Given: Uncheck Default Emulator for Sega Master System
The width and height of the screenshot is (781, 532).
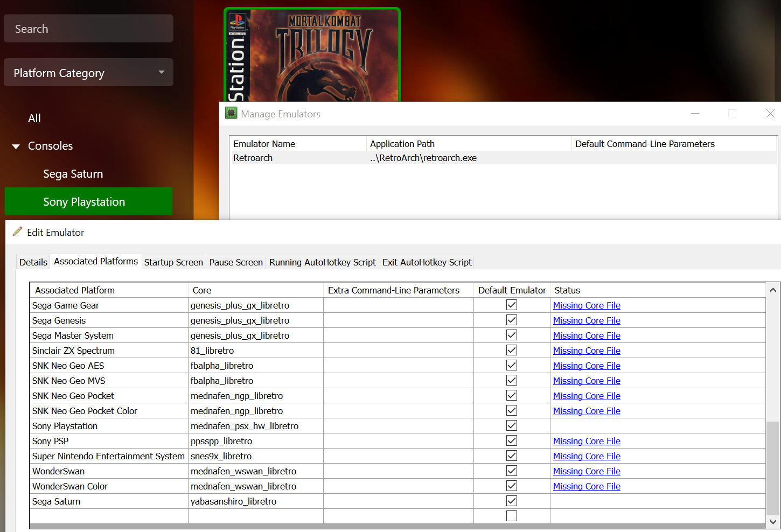Looking at the screenshot, I should (x=512, y=335).
